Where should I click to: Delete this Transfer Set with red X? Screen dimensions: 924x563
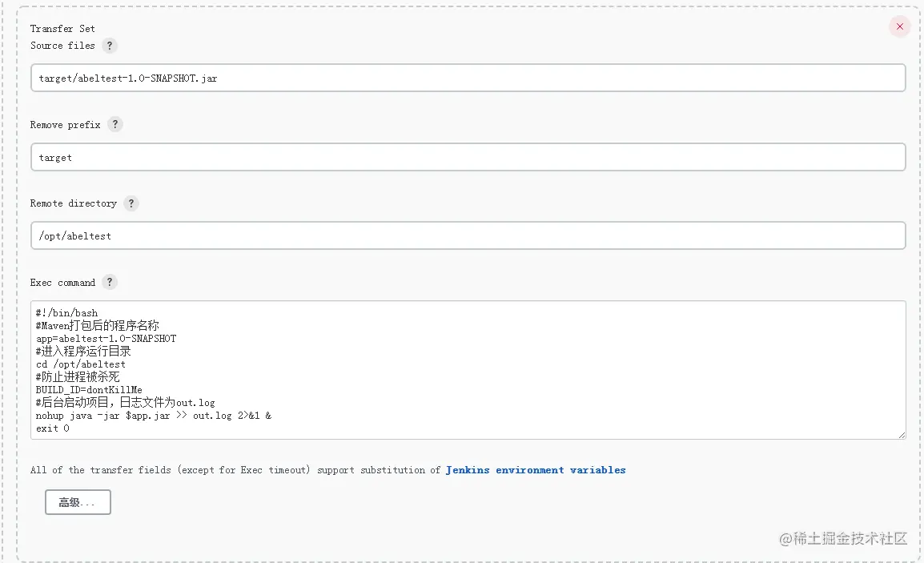tap(899, 26)
